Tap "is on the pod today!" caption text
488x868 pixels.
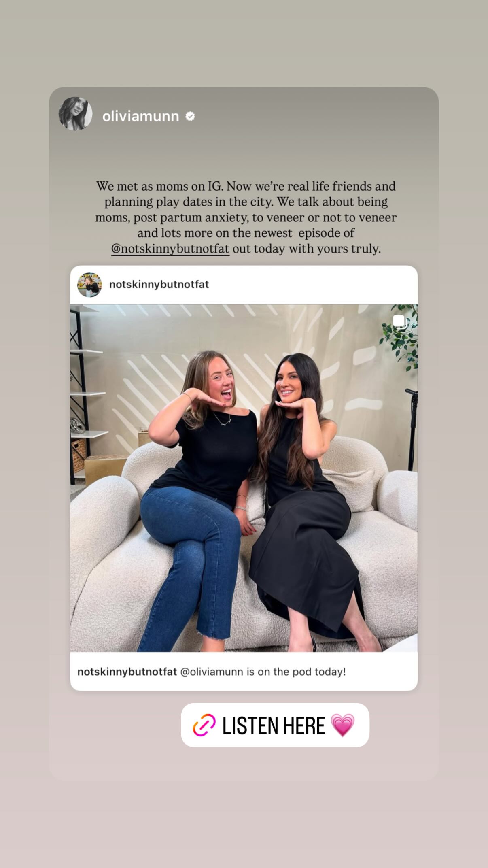click(x=296, y=672)
